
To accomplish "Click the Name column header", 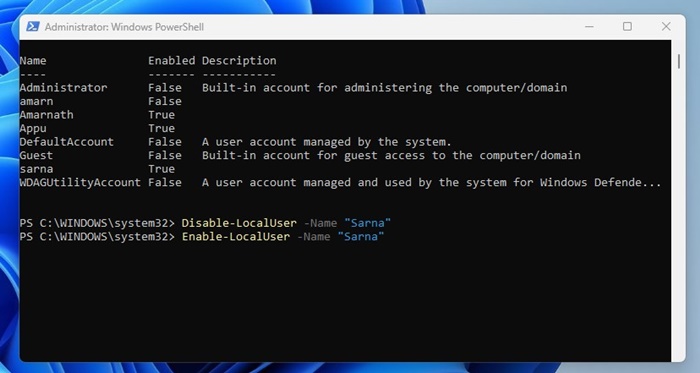I will (33, 61).
